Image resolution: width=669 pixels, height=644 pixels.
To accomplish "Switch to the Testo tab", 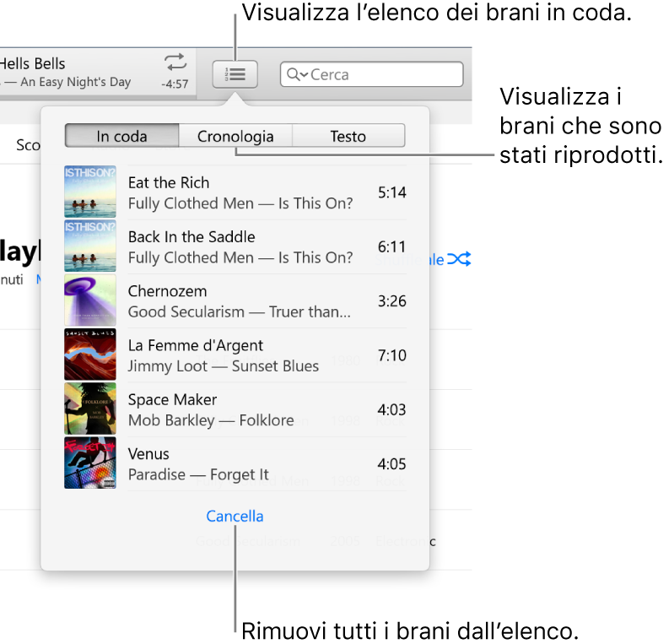I will pyautogui.click(x=348, y=136).
